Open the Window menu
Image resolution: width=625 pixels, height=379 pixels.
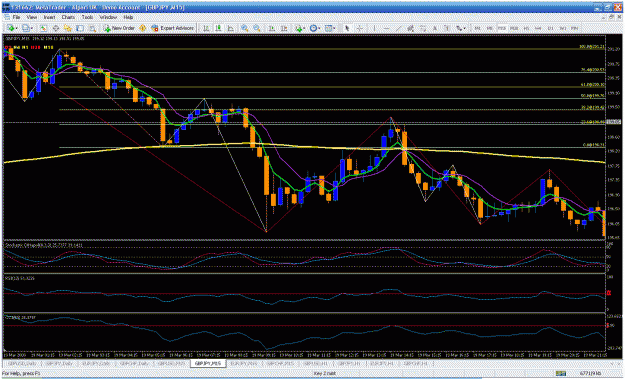tap(108, 18)
